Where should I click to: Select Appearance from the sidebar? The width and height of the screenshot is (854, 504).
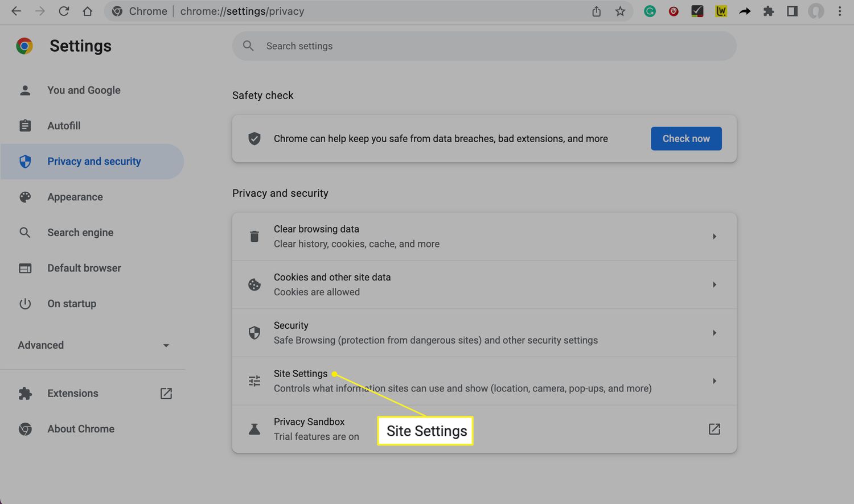pyautogui.click(x=75, y=197)
